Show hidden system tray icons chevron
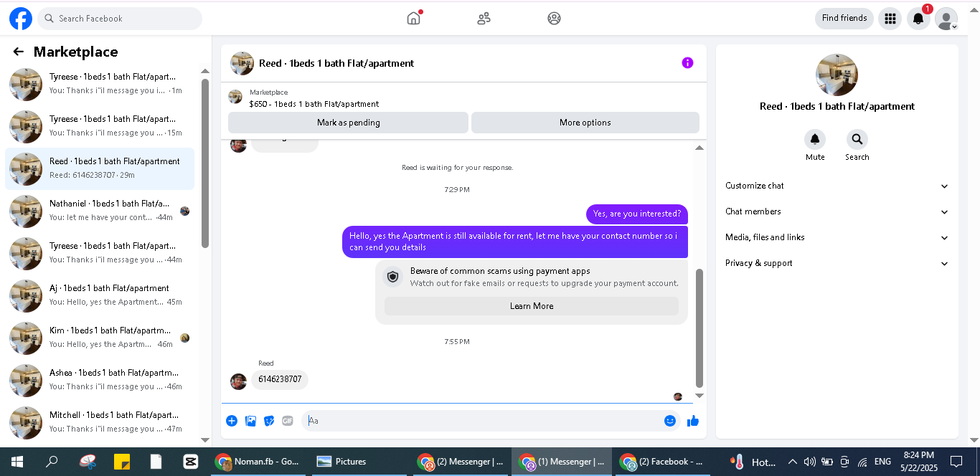Image resolution: width=980 pixels, height=476 pixels. [x=792, y=462]
